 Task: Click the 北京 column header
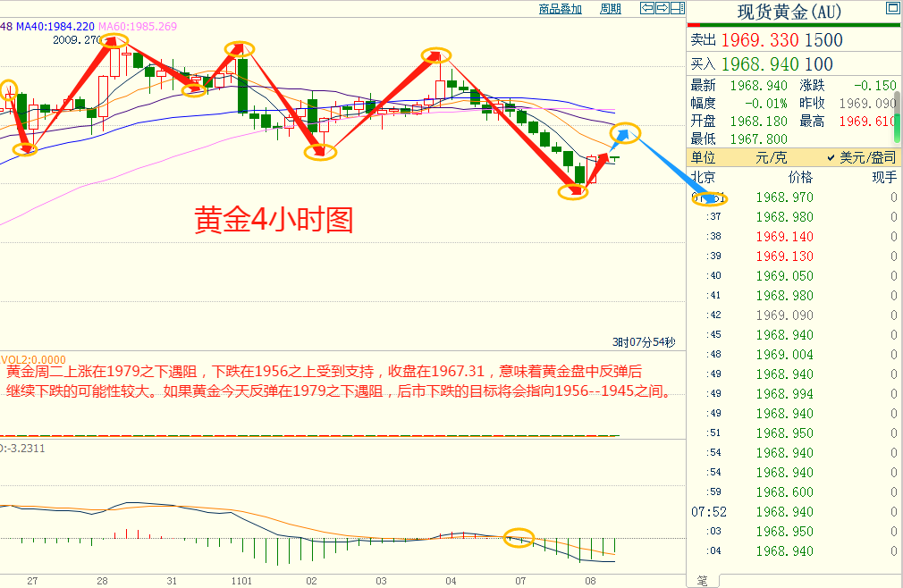coord(703,177)
